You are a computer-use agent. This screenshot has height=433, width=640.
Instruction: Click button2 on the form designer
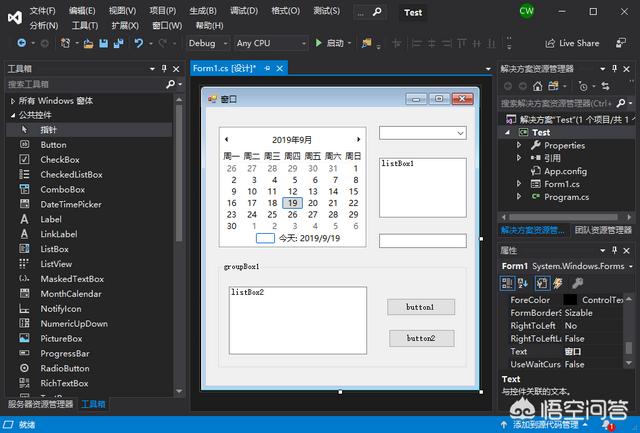[420, 339]
